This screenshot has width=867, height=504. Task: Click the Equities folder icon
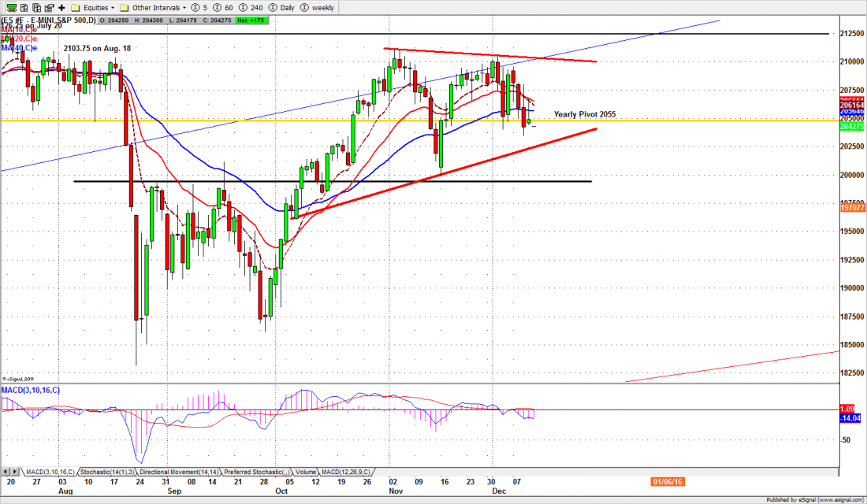click(x=76, y=7)
